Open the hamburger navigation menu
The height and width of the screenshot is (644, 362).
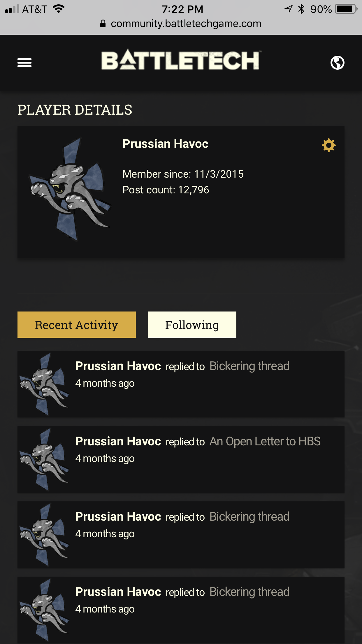tap(24, 63)
